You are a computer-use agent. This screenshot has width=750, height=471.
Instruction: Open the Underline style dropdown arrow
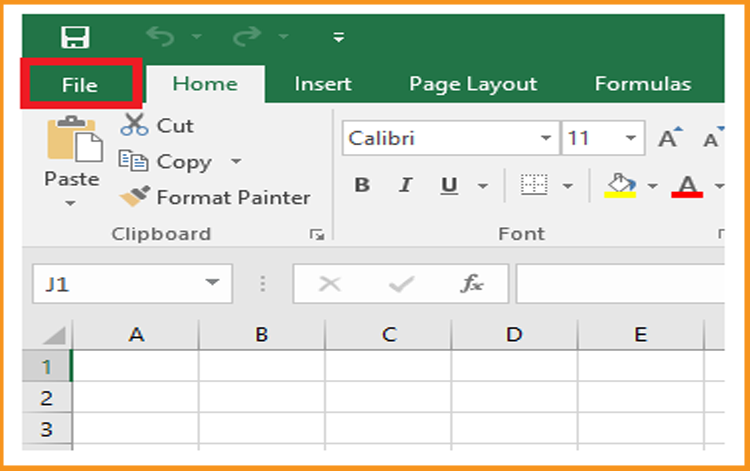coord(483,186)
